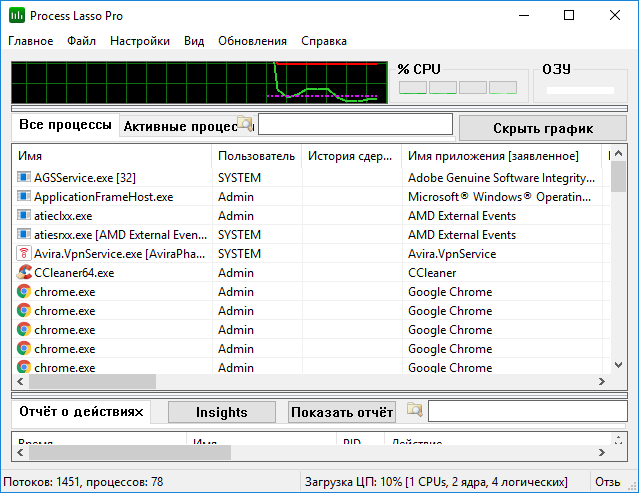
Task: Click in the process filter text field
Action: click(355, 126)
